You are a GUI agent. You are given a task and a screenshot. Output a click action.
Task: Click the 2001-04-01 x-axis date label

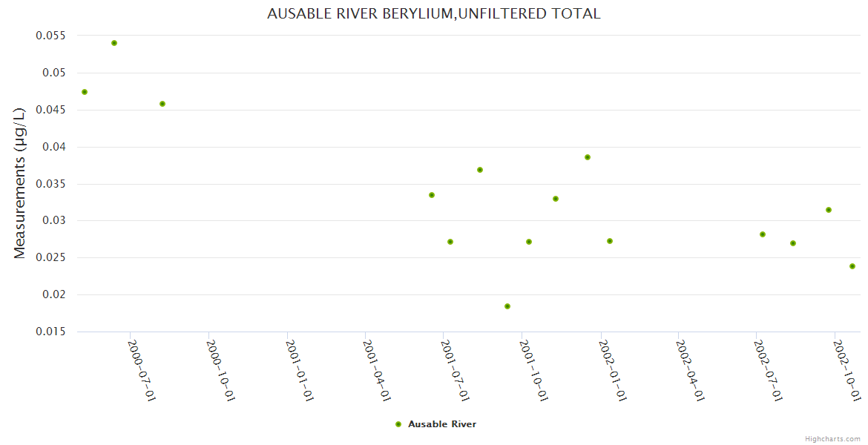[376, 370]
